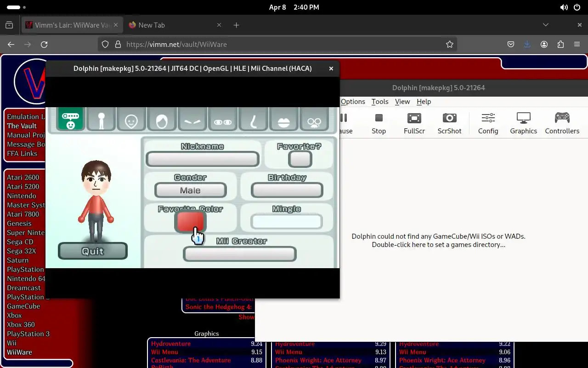Open a new browser tab with plus button
Screen dimensions: 588x368
click(x=236, y=25)
